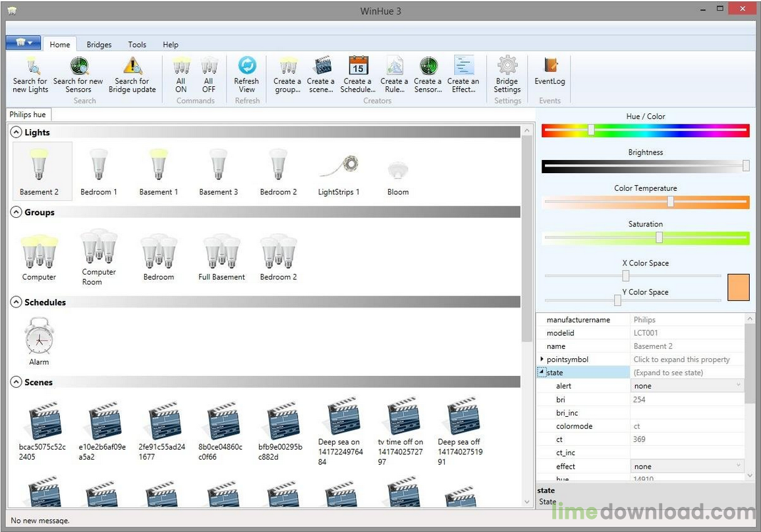
Task: Select the Philips hue bridge tab
Action: coord(28,115)
